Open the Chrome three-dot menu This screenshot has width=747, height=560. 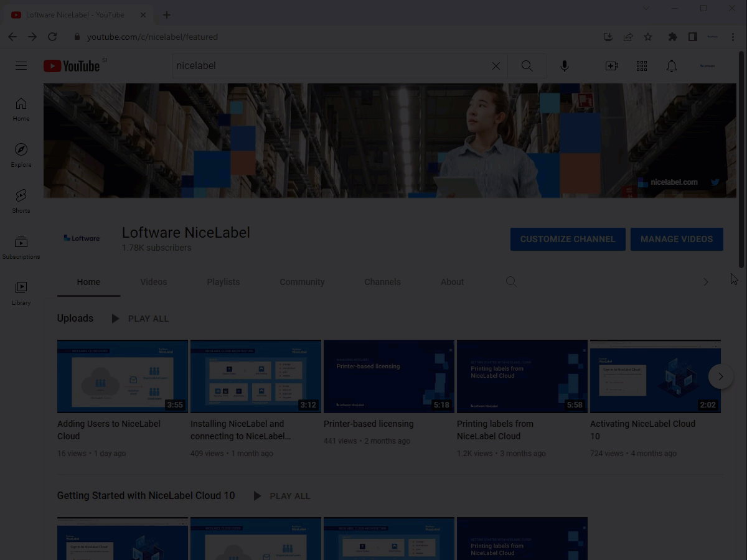pos(733,37)
